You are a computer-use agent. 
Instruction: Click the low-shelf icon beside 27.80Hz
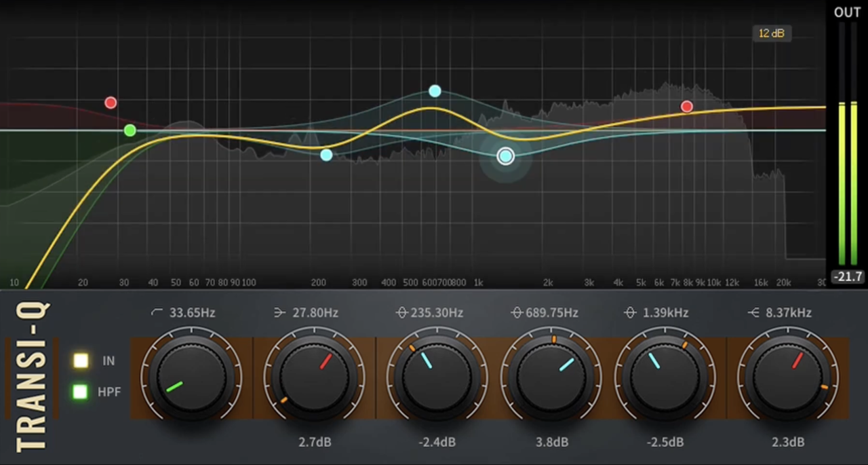pos(280,312)
